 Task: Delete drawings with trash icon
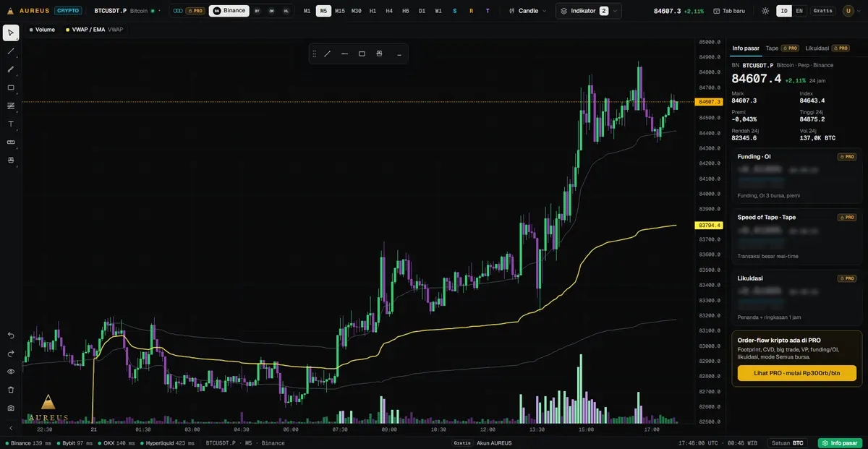[x=11, y=390]
